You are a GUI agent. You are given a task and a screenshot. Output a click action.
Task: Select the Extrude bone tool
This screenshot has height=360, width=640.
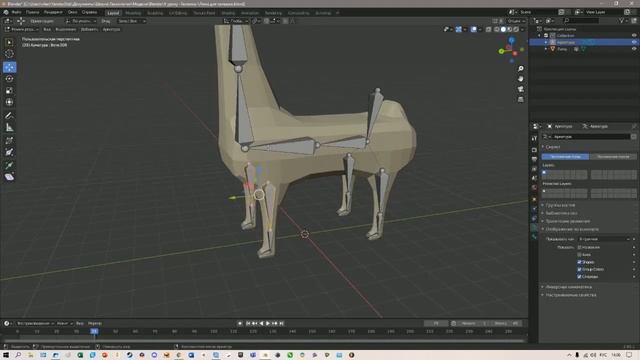[x=9, y=165]
